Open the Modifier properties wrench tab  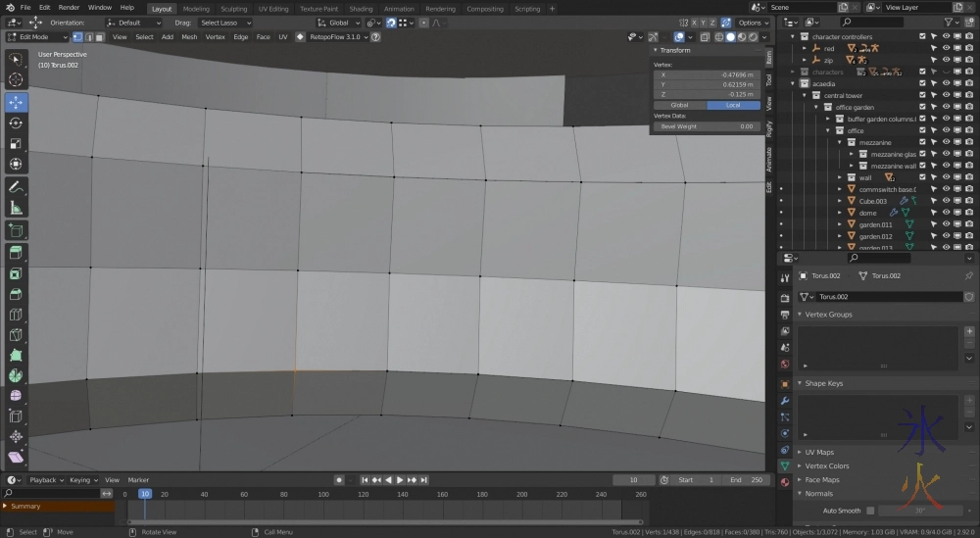click(785, 401)
